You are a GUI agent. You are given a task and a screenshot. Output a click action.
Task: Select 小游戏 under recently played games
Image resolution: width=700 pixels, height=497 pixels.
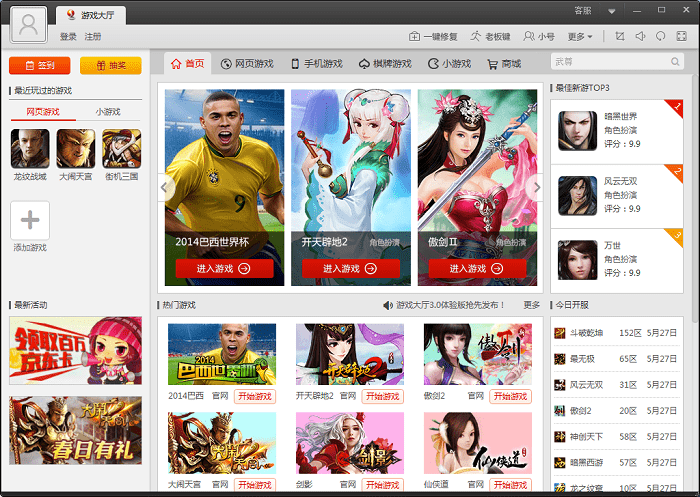[108, 112]
